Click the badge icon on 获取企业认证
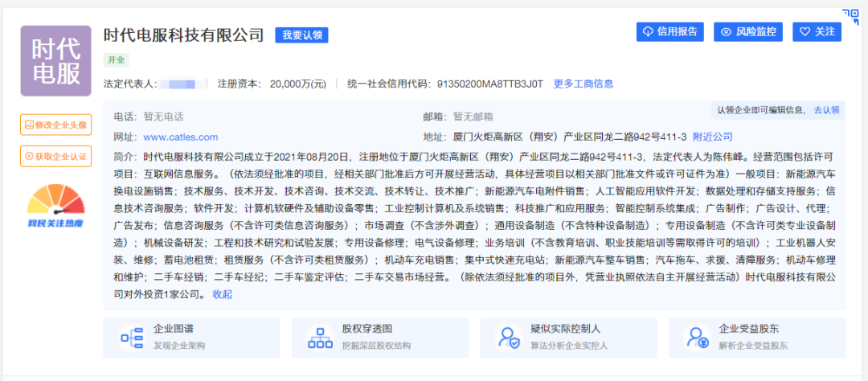Image resolution: width=868 pixels, height=381 pixels. [x=29, y=156]
